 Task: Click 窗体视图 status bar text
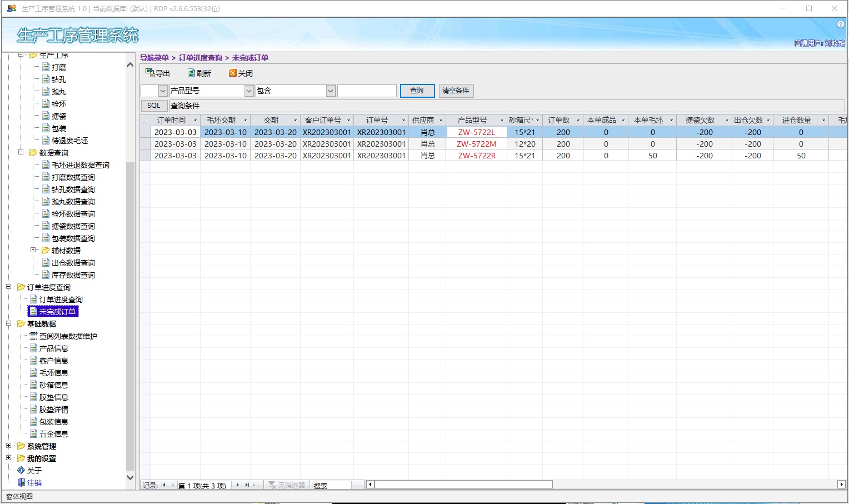[19, 497]
